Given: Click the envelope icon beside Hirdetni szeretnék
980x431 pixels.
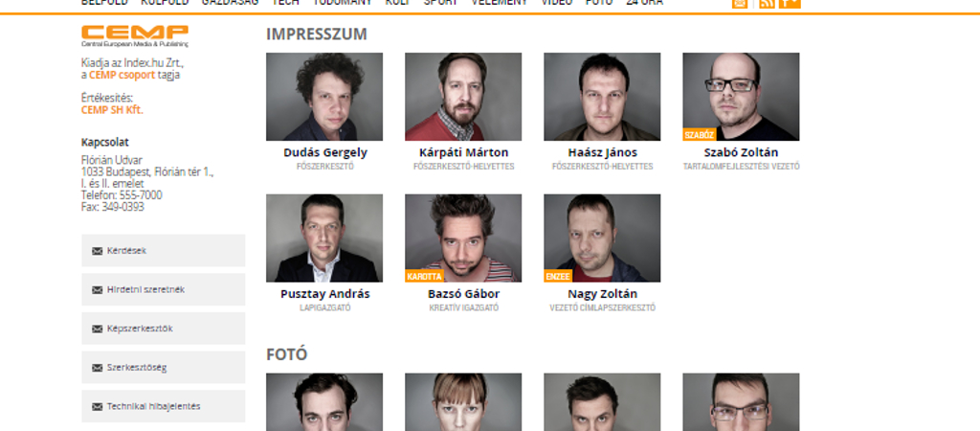Looking at the screenshot, I should click(x=97, y=289).
